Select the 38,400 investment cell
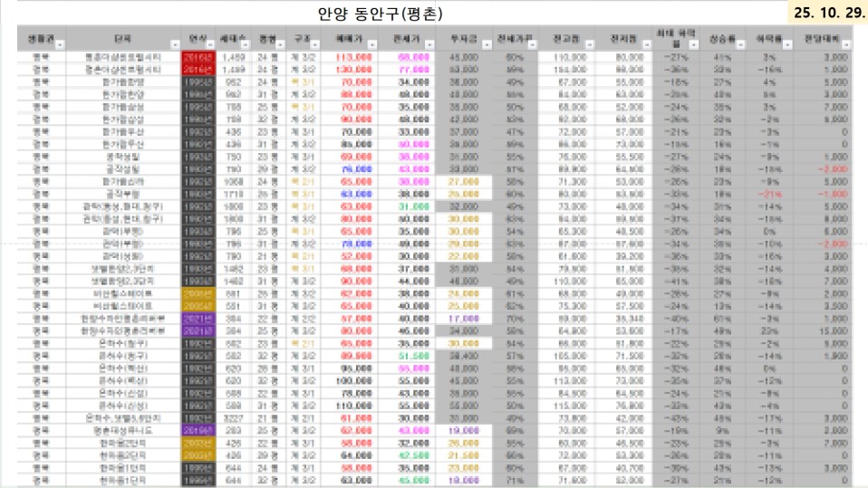Viewport: 868px width, 488px height. (463, 356)
